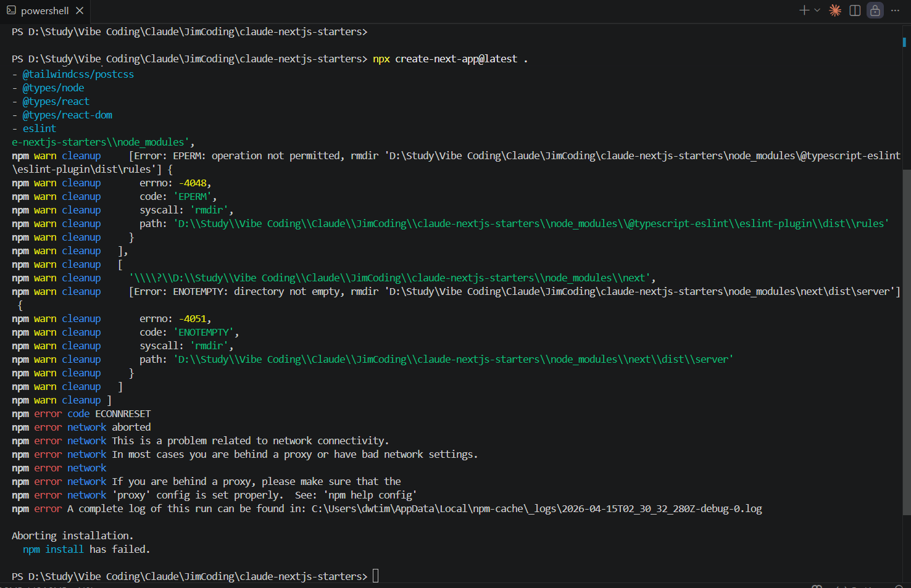
Task: Open Claude Code via the orange starburst icon
Action: click(835, 10)
